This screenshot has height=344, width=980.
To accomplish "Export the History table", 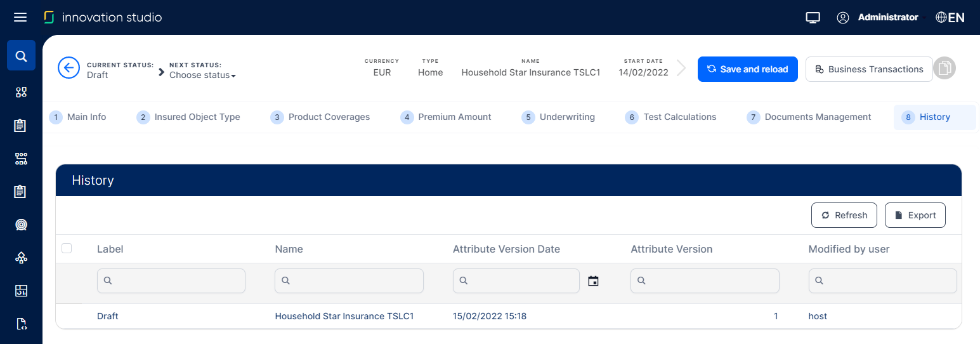I will coord(915,215).
